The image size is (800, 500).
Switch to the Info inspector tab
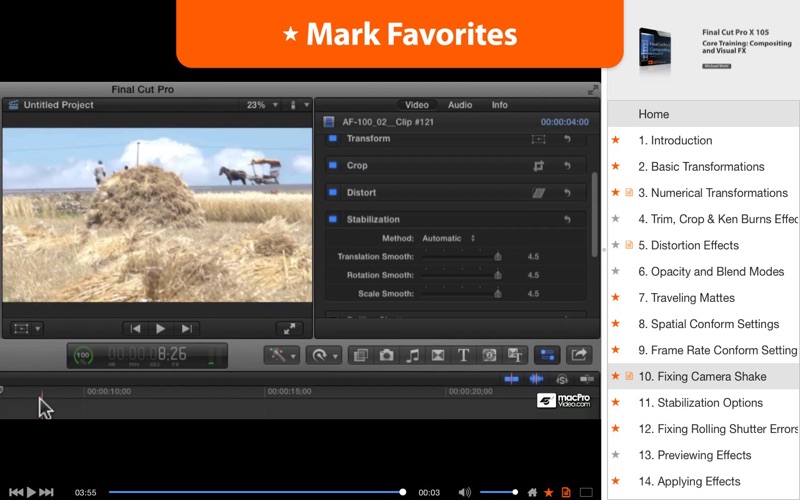point(499,105)
